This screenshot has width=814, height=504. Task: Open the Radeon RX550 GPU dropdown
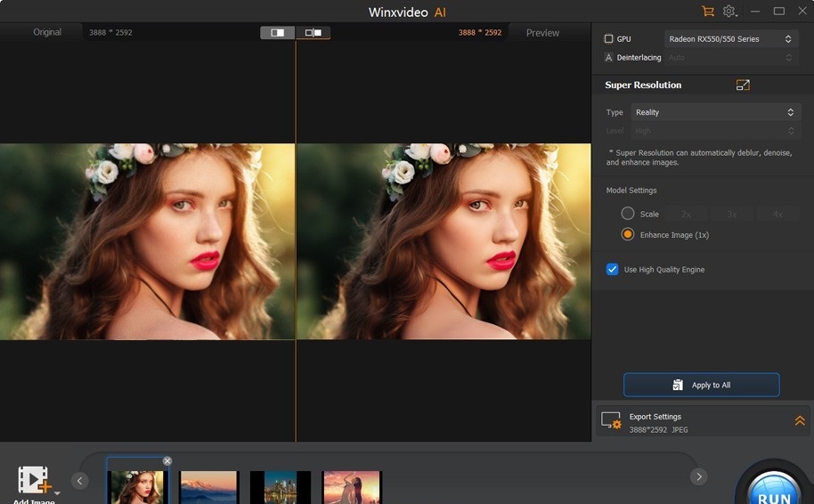(730, 39)
